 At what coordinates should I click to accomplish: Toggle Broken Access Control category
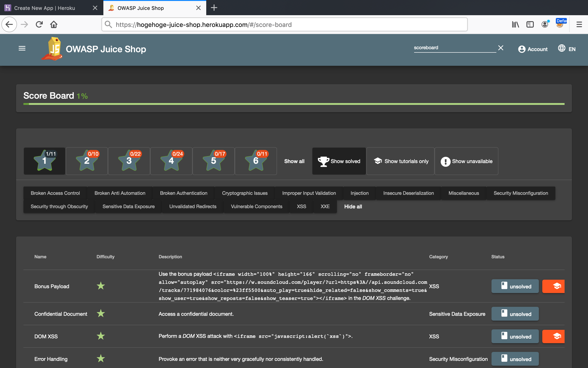(55, 193)
